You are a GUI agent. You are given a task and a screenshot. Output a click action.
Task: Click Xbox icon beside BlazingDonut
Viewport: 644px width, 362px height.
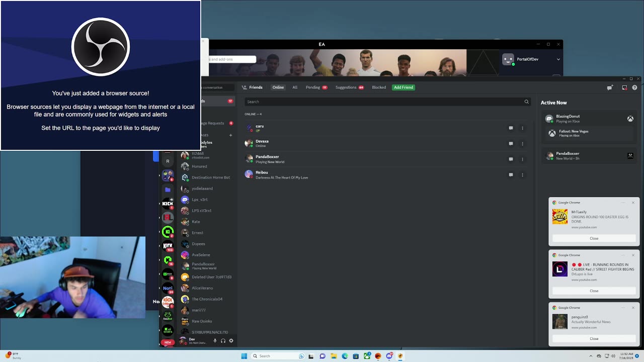(630, 119)
